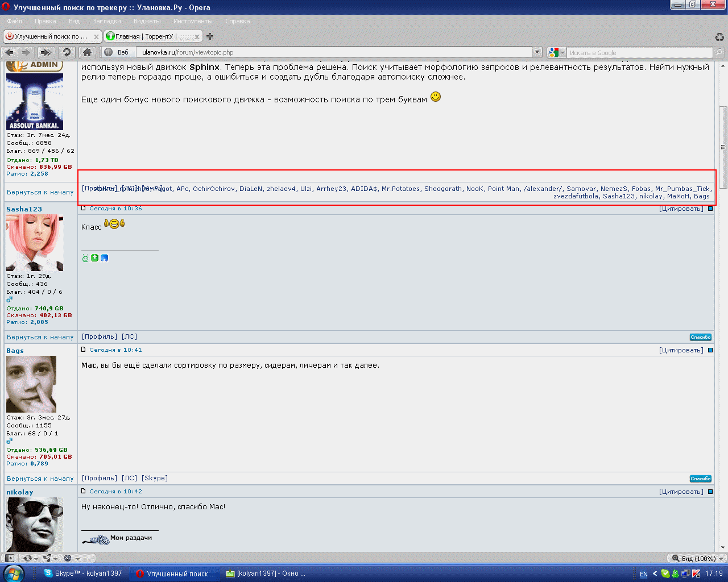Open the Opera Link sync status menu
The height and width of the screenshot is (582, 728).
[28, 558]
